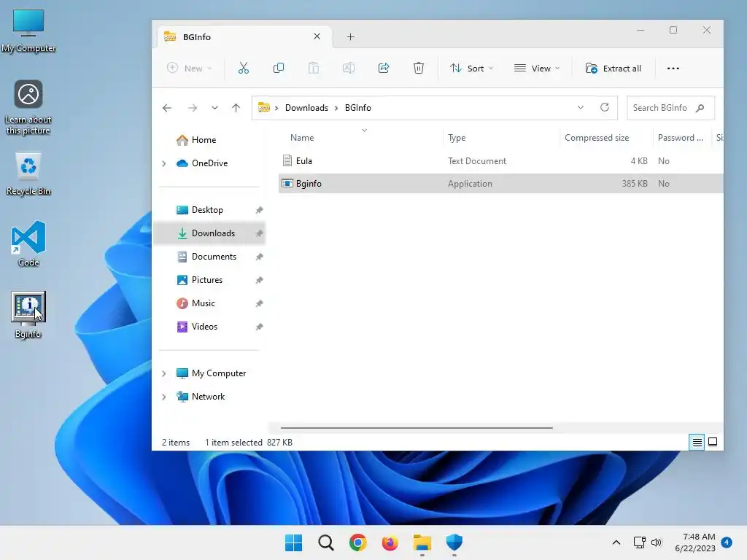Click Downloads in the address breadcrumb
This screenshot has width=747, height=560.
coord(306,108)
